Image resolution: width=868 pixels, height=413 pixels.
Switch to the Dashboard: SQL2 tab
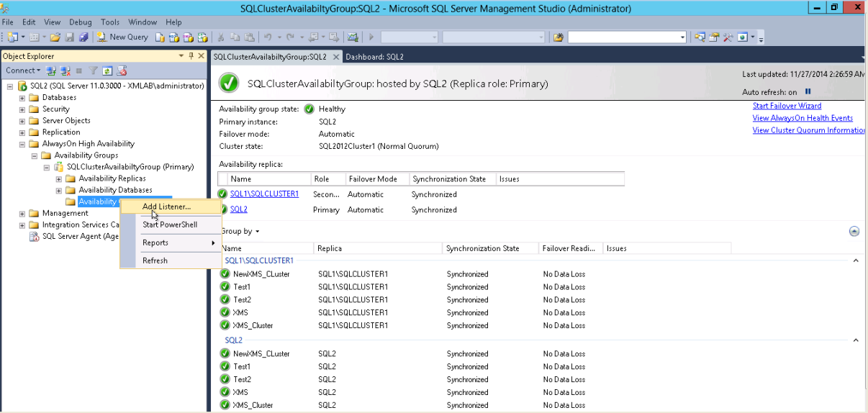click(x=374, y=57)
